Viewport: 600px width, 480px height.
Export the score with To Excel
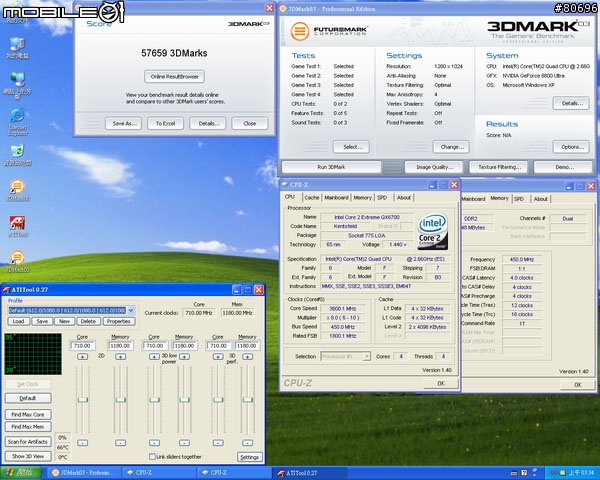click(165, 124)
